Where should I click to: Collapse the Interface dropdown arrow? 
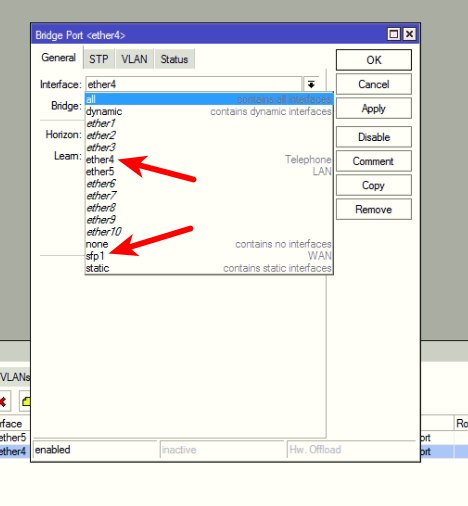311,84
